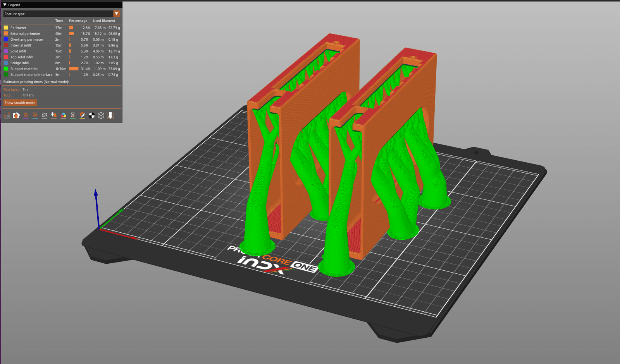Click the Total 4h47m print time

coord(28,95)
